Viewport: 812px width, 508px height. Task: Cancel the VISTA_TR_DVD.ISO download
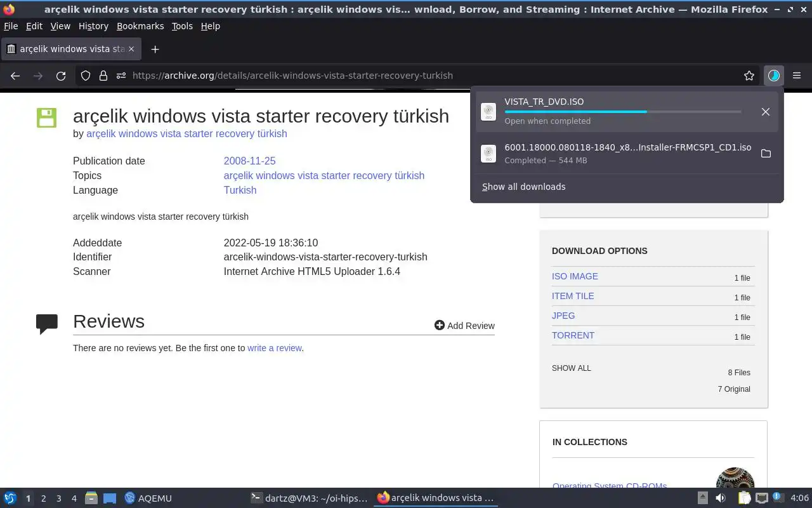tap(766, 112)
